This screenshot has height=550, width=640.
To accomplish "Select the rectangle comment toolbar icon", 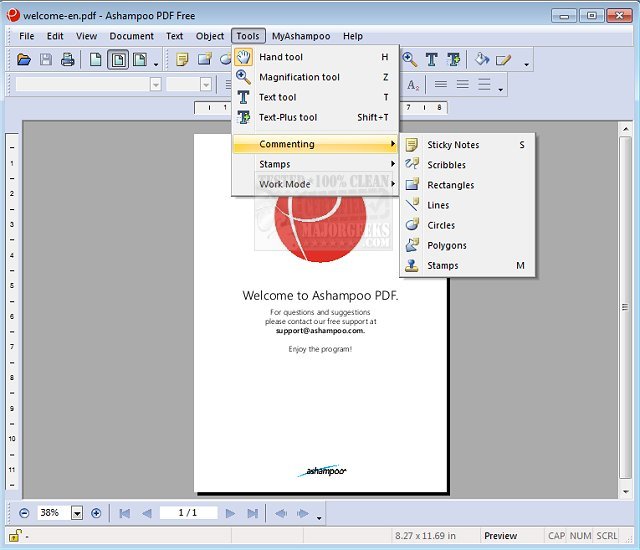I will [204, 60].
